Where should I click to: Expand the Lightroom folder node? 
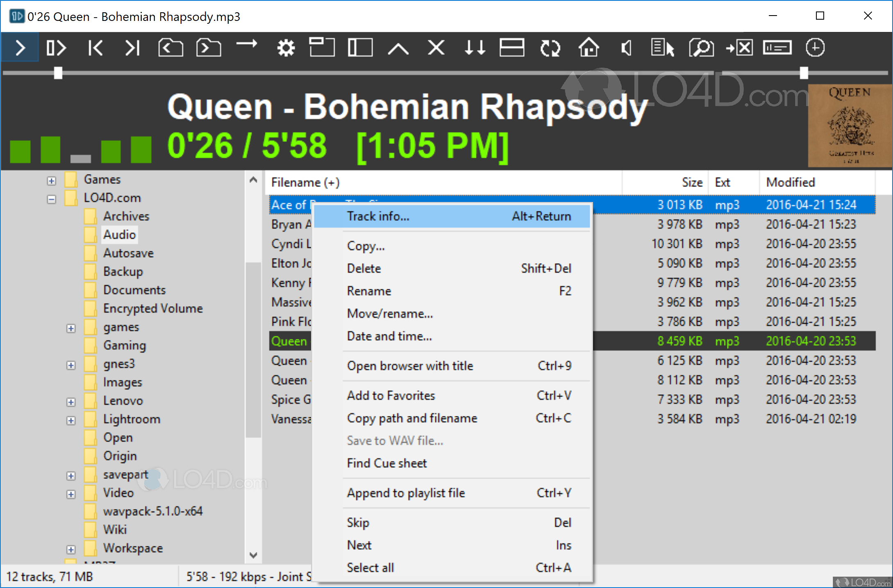pyautogui.click(x=71, y=421)
